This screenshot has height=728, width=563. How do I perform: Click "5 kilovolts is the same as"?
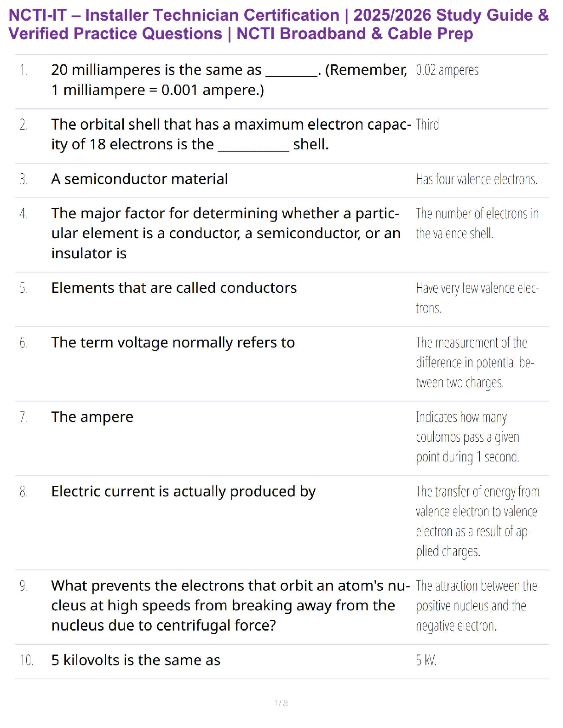(x=136, y=660)
